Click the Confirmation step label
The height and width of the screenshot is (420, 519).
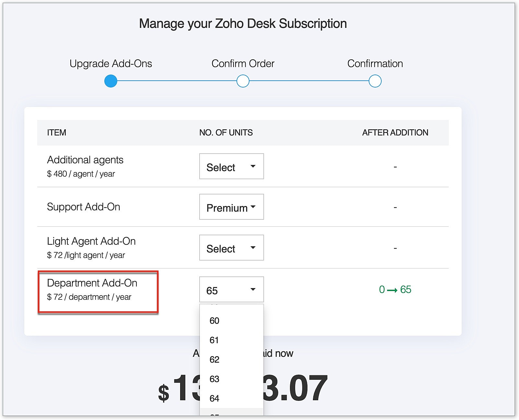[x=375, y=64]
